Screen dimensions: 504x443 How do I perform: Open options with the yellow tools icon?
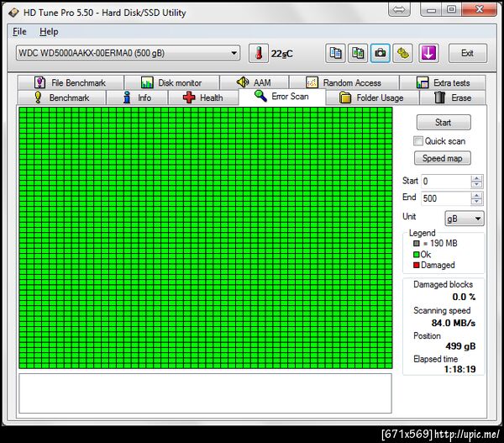pos(402,53)
